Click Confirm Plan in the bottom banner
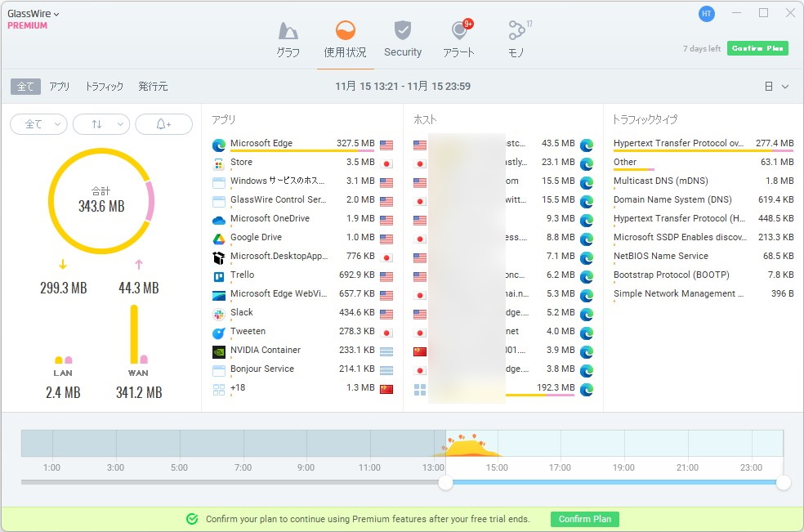804x532 pixels. click(x=584, y=519)
